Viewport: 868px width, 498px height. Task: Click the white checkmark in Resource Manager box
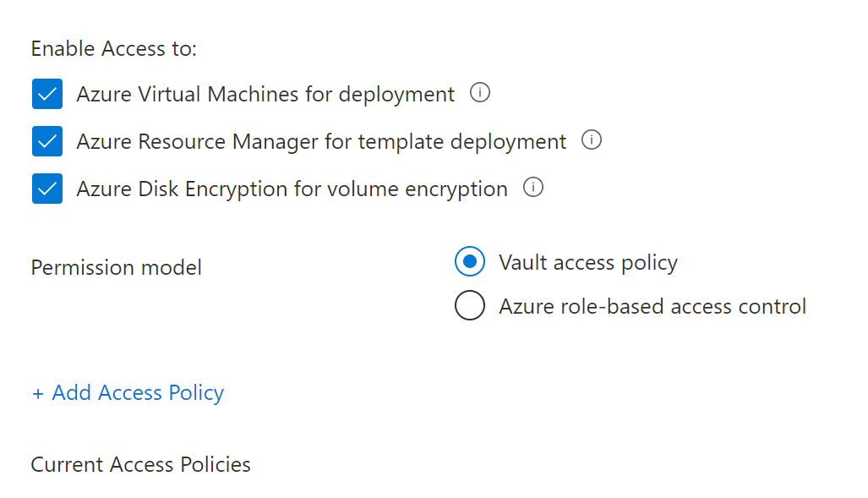point(47,141)
